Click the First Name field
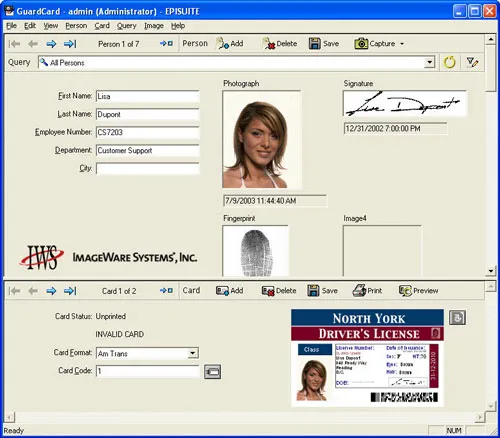 pos(148,96)
